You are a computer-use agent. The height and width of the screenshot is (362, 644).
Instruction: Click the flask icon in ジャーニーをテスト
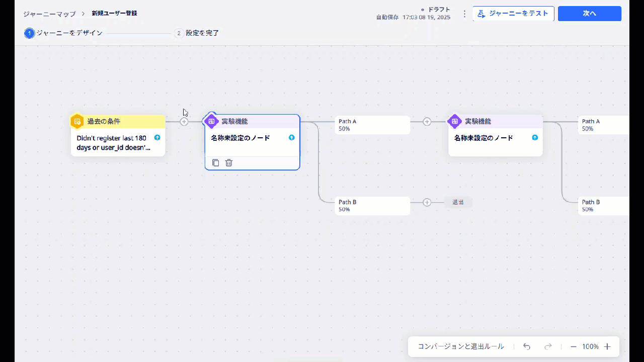click(481, 14)
